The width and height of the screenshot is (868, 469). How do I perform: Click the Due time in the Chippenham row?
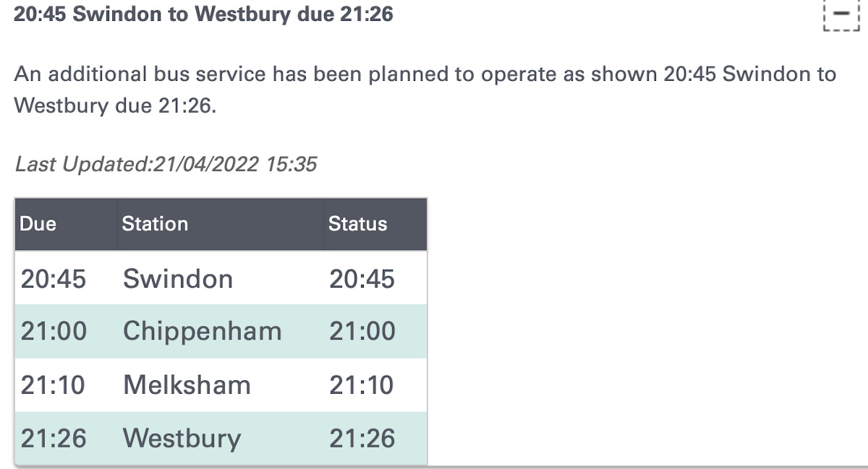pyautogui.click(x=53, y=332)
